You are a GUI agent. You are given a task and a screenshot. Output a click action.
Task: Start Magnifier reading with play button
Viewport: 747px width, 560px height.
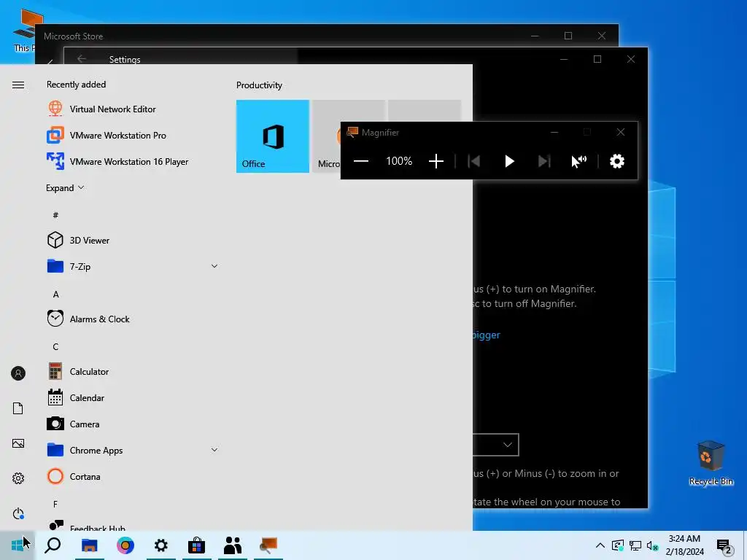tap(509, 161)
